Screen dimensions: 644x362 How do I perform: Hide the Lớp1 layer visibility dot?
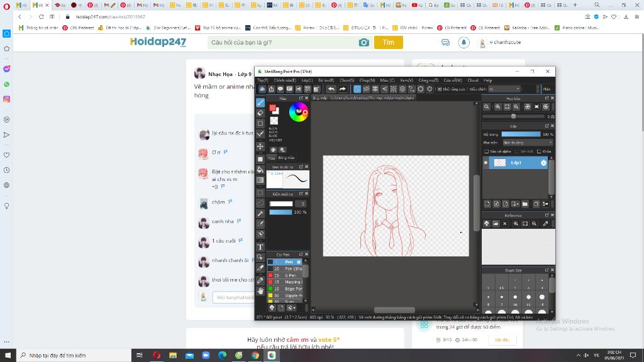[x=486, y=163]
